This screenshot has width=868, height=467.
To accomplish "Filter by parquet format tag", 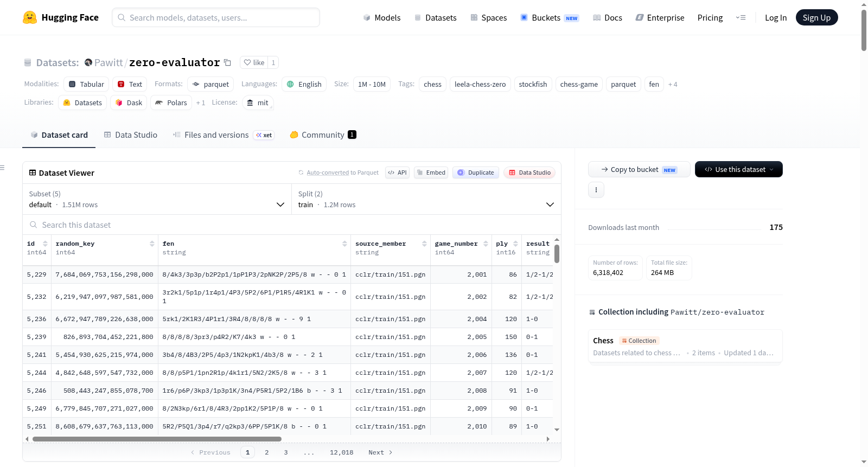I will (x=210, y=84).
